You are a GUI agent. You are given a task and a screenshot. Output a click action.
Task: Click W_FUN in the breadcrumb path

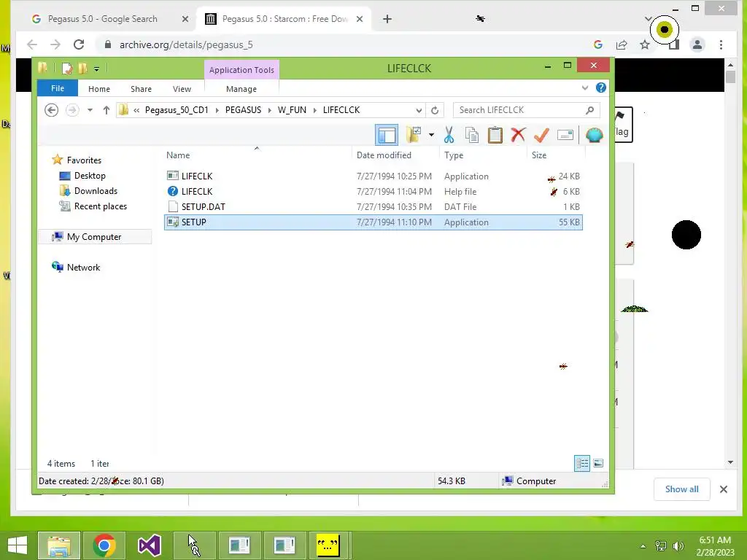tap(292, 110)
